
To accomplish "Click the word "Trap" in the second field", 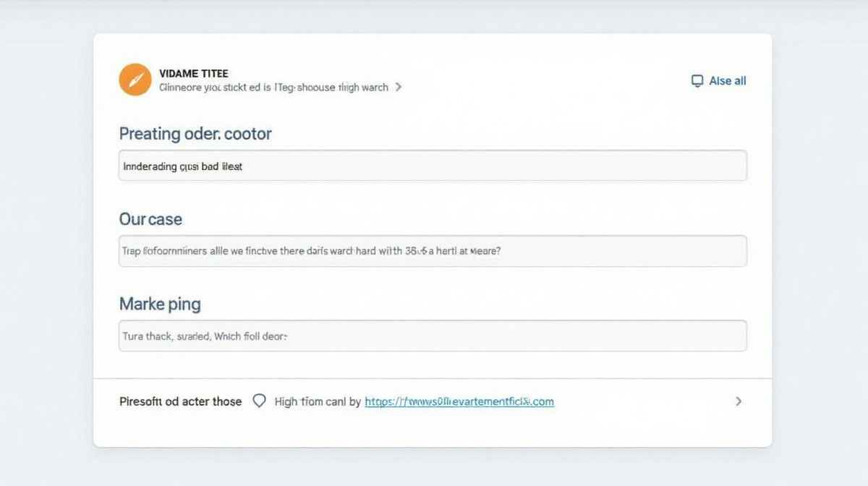I will pos(131,252).
